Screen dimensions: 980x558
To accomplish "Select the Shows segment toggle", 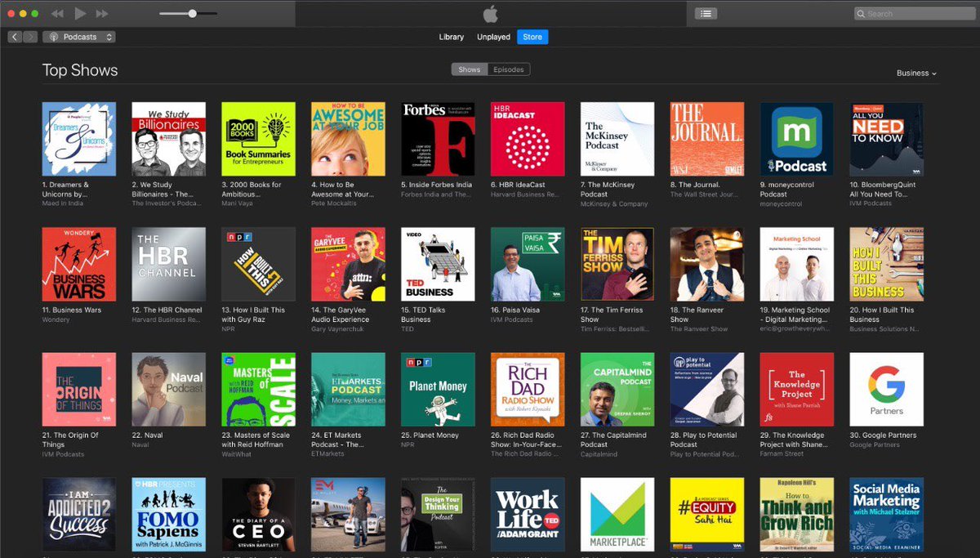I will (469, 69).
